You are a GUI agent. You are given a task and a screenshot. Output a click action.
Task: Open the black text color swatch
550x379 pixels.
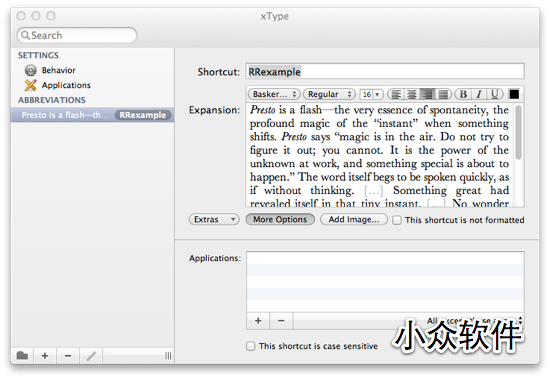click(x=514, y=94)
